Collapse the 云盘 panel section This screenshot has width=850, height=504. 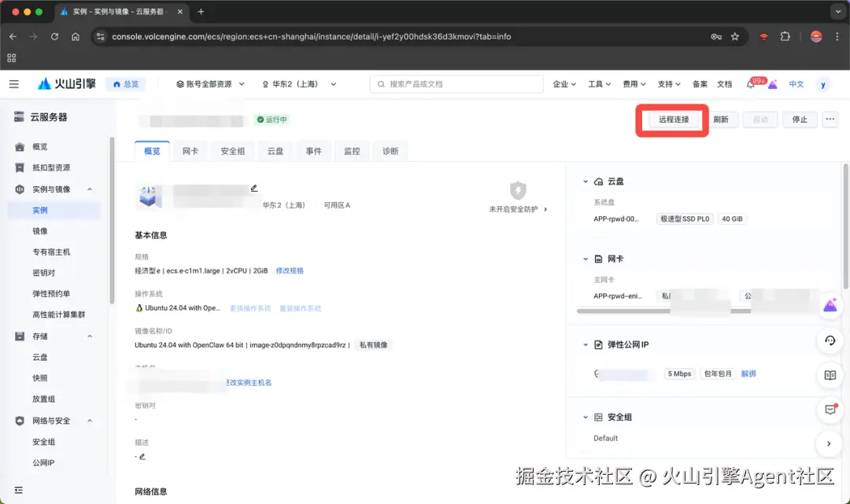tap(586, 182)
